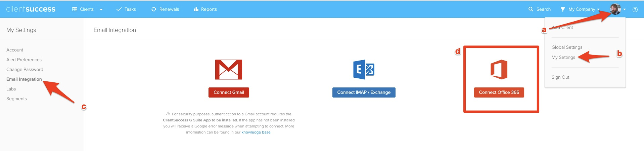Open the knowledge base link
This screenshot has height=151, width=644.
click(x=256, y=132)
